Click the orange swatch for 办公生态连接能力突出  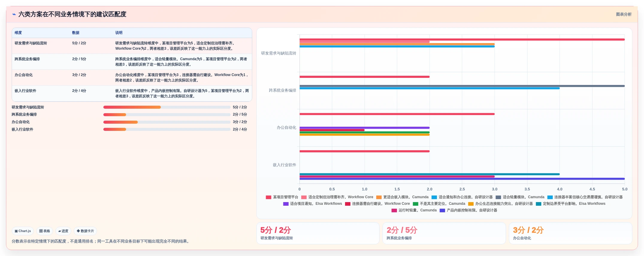pos(471,204)
